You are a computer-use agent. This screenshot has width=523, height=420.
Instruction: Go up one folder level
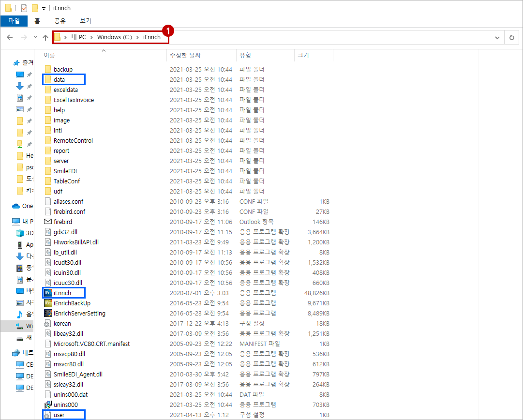45,37
